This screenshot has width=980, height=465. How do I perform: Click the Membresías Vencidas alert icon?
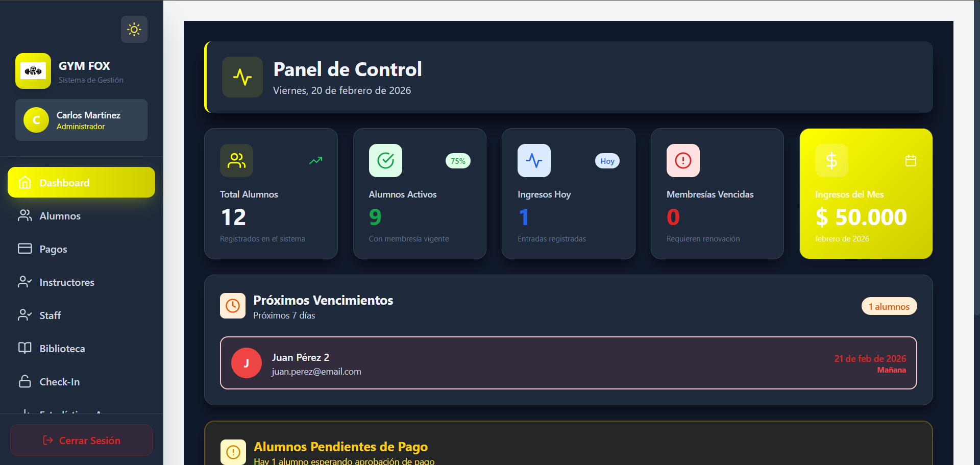683,161
